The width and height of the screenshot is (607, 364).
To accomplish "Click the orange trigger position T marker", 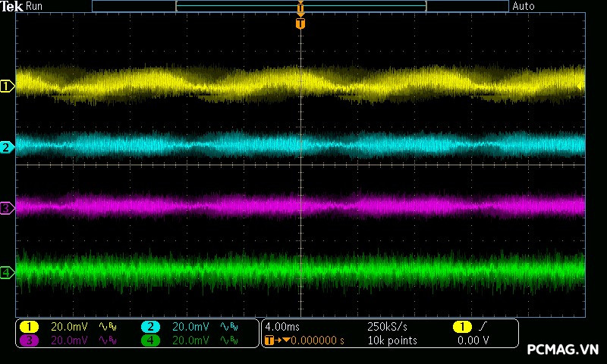I will click(300, 24).
